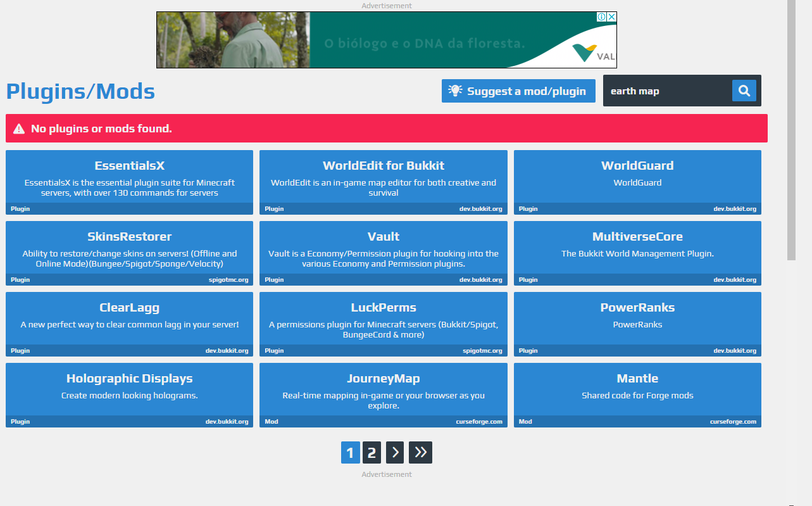Open the AdChoices info icon on the banner
The image size is (812, 506).
(x=602, y=17)
